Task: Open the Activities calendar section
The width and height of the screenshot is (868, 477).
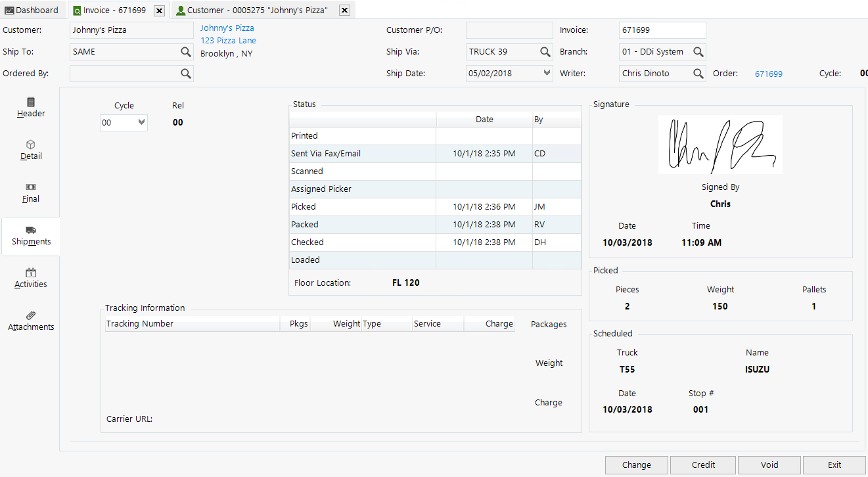Action: 31,279
